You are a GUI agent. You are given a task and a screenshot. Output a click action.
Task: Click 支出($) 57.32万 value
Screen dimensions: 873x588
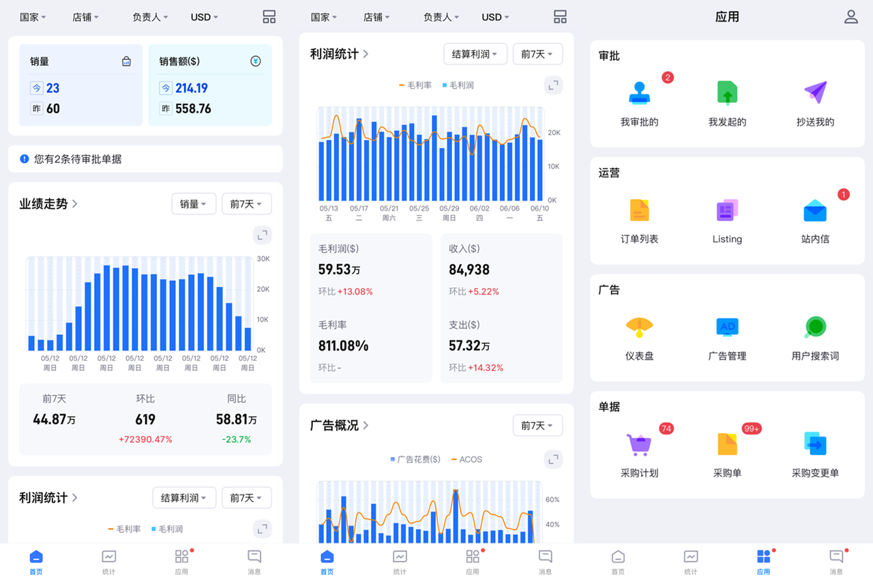tap(469, 346)
